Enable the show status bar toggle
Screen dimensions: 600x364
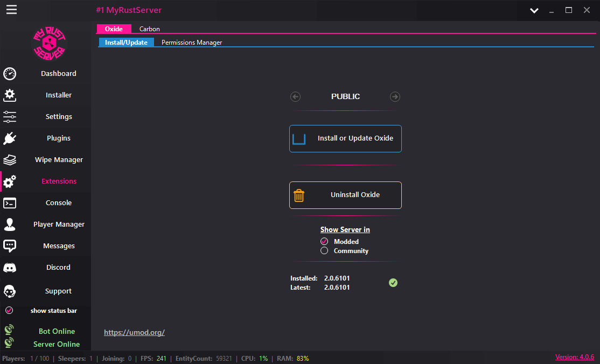[9, 310]
